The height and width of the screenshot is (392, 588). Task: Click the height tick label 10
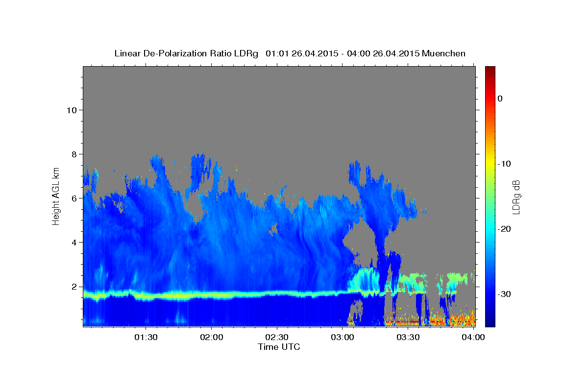pos(72,110)
